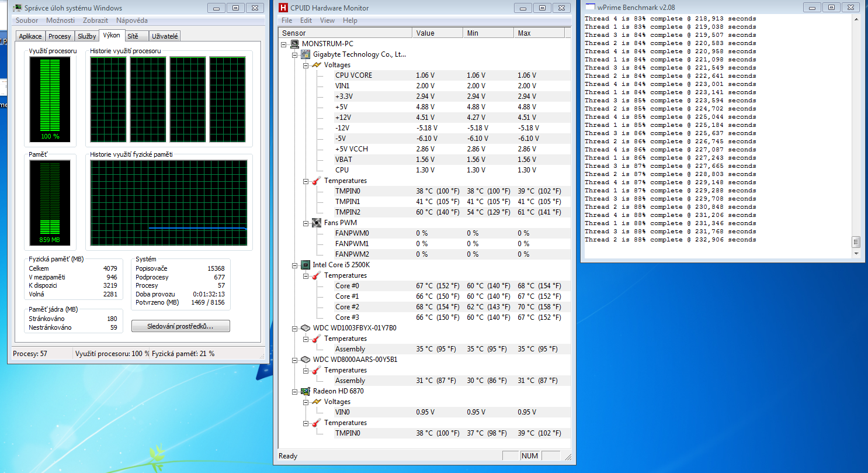Click the Radeon Temperatures thermometer icon

[316, 423]
